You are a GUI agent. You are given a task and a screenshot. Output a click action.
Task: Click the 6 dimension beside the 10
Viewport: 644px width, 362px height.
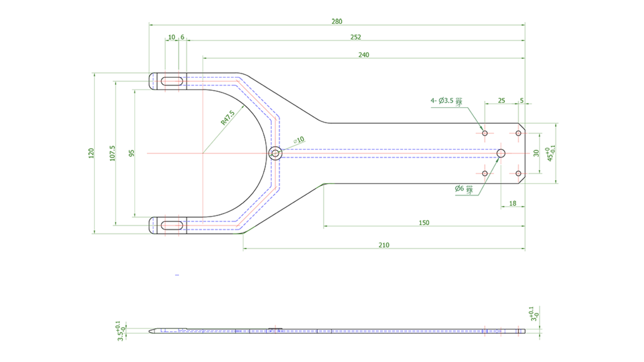(182, 37)
